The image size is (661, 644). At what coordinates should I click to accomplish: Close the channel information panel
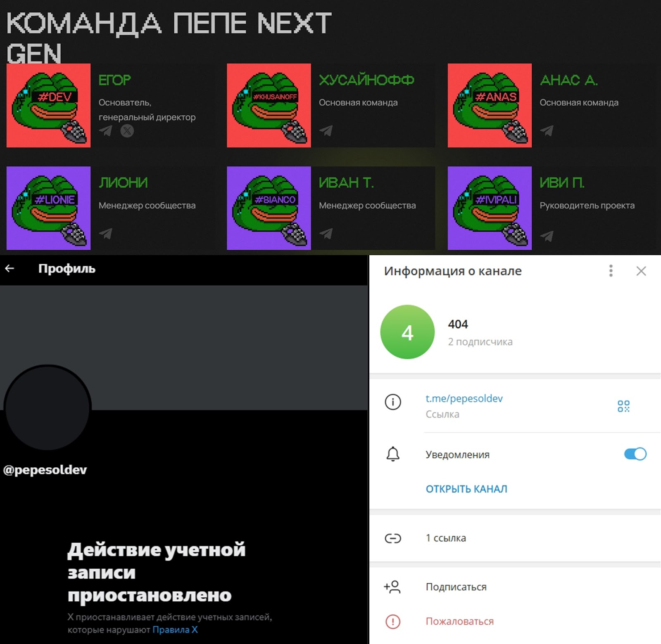click(641, 271)
